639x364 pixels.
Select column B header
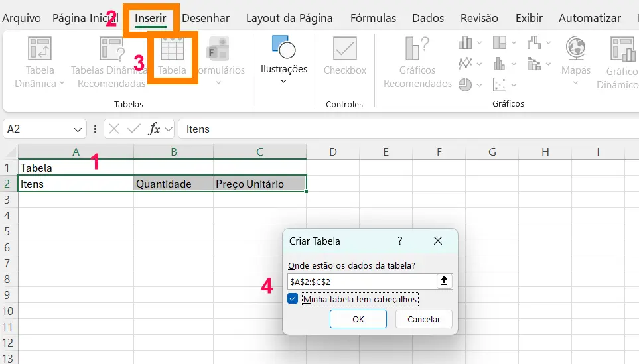pos(174,152)
